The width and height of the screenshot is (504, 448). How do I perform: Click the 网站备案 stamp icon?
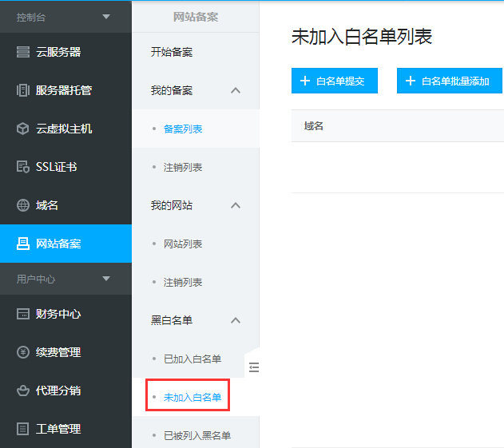(23, 244)
